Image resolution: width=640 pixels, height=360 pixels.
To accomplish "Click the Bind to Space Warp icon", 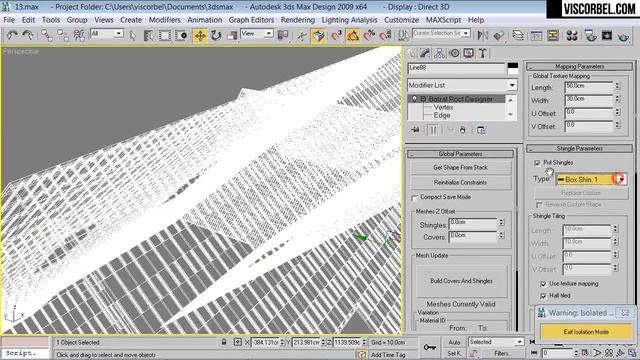I will pyautogui.click(x=79, y=36).
